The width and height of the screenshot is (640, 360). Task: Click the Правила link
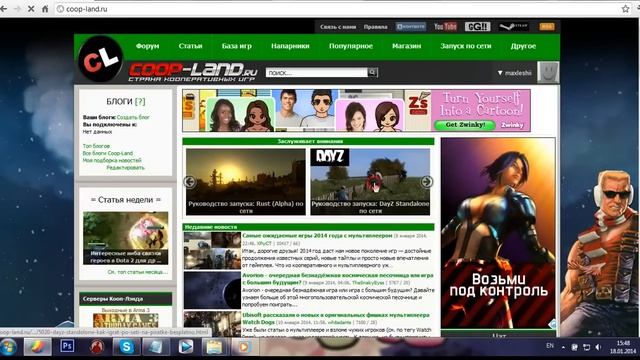(376, 27)
